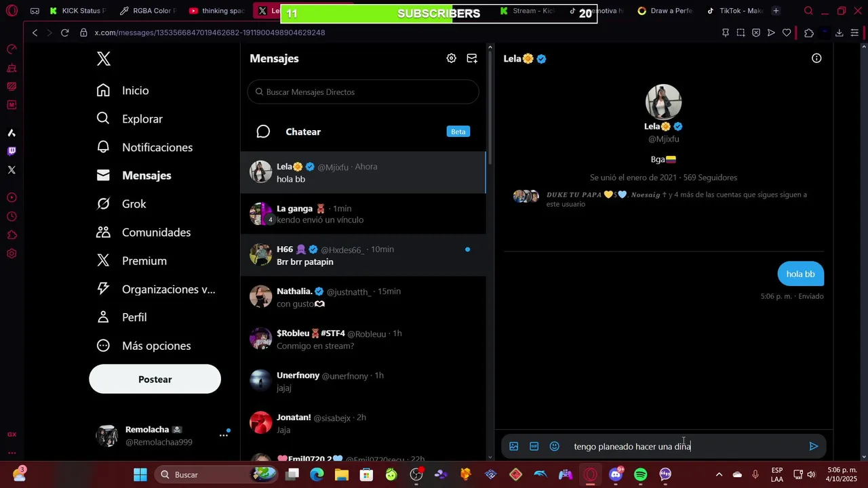
Task: Show hidden system tray icons
Action: click(x=719, y=474)
